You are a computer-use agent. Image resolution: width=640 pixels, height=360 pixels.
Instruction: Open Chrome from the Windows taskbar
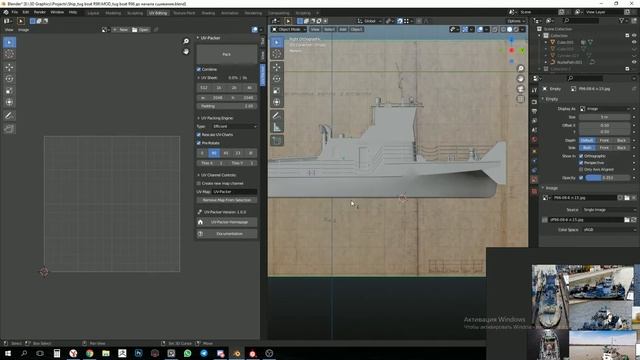[89, 353]
